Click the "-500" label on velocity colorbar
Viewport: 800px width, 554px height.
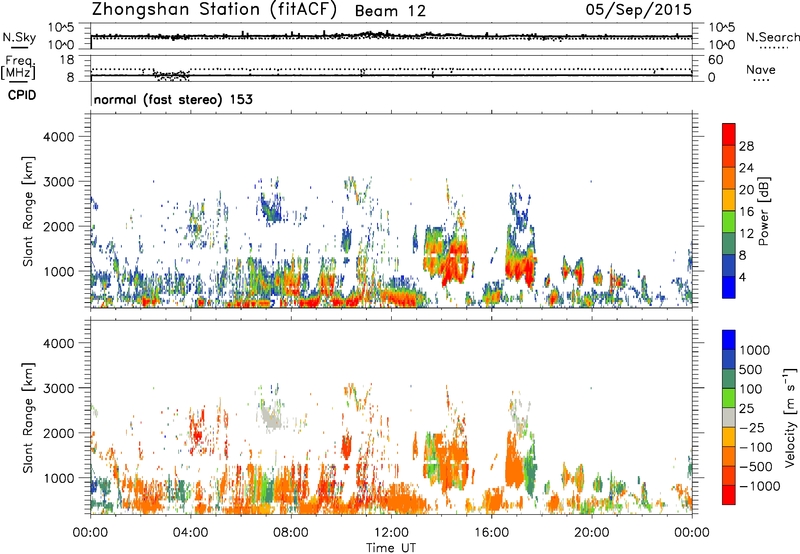(x=756, y=467)
